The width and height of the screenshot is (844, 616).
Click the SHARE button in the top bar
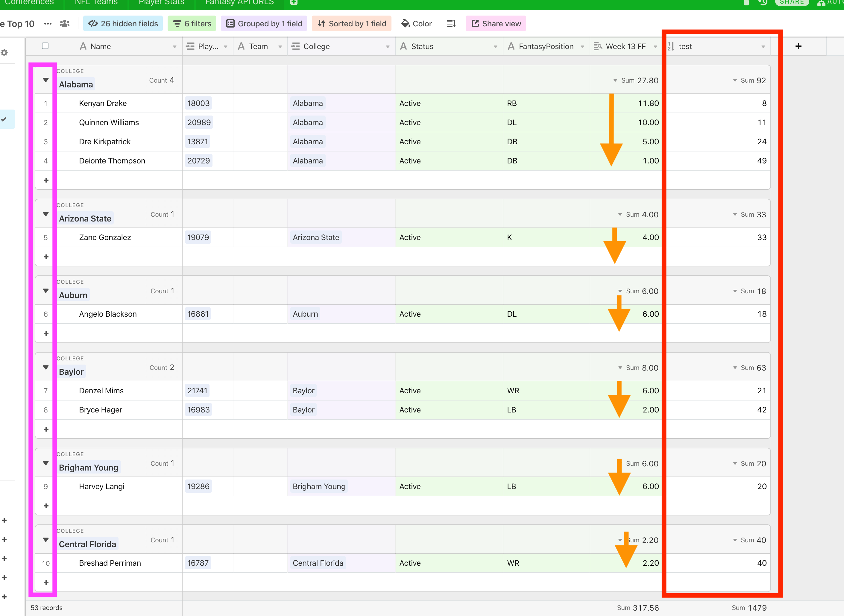tap(792, 2)
